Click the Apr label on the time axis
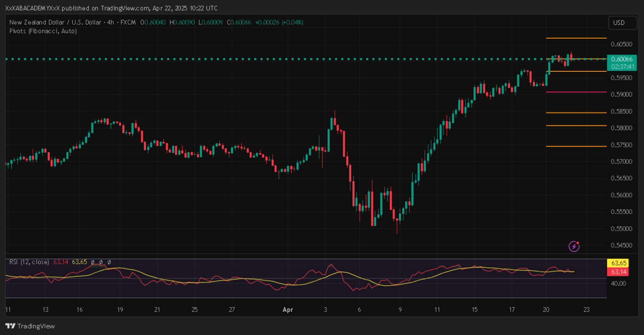The height and width of the screenshot is (335, 644). coord(287,309)
